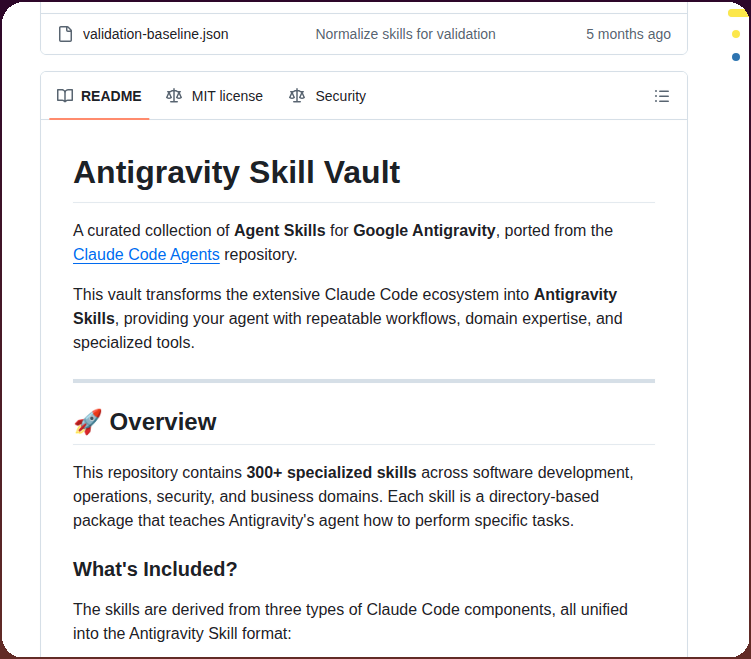Click the Overview heading

point(163,422)
